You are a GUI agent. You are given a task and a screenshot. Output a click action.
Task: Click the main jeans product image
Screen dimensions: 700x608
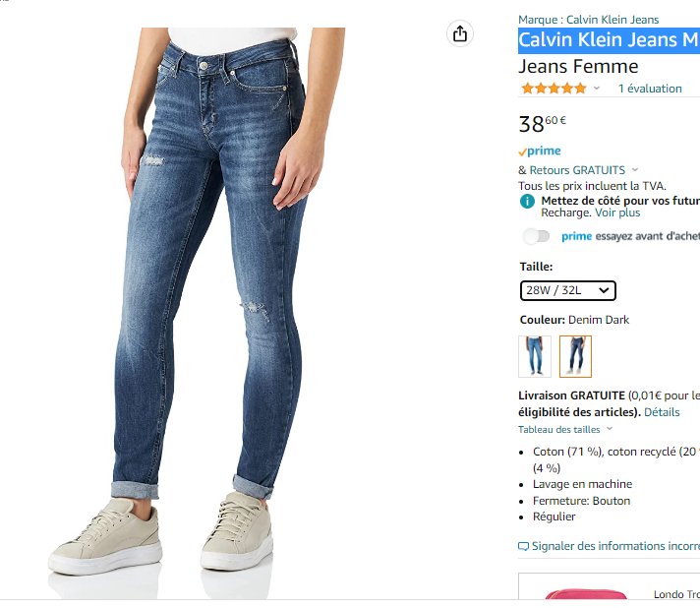pos(216,295)
